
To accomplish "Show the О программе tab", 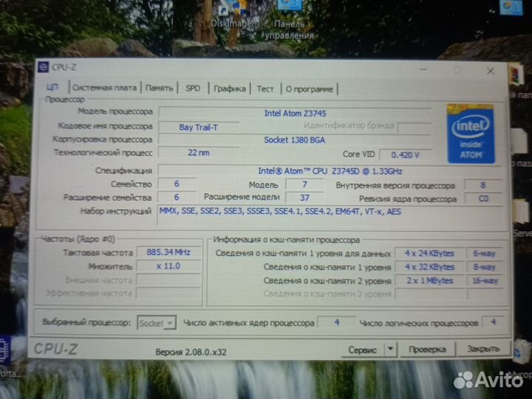I will 309,89.
